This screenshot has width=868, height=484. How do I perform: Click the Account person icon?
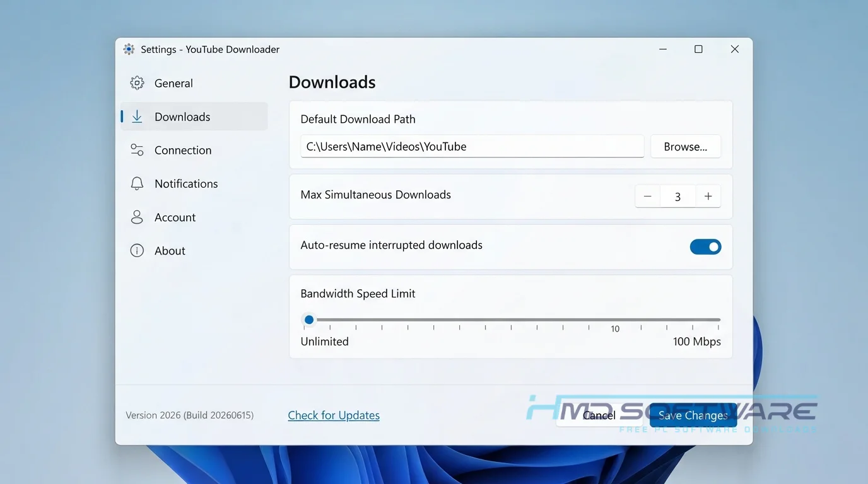[137, 217]
